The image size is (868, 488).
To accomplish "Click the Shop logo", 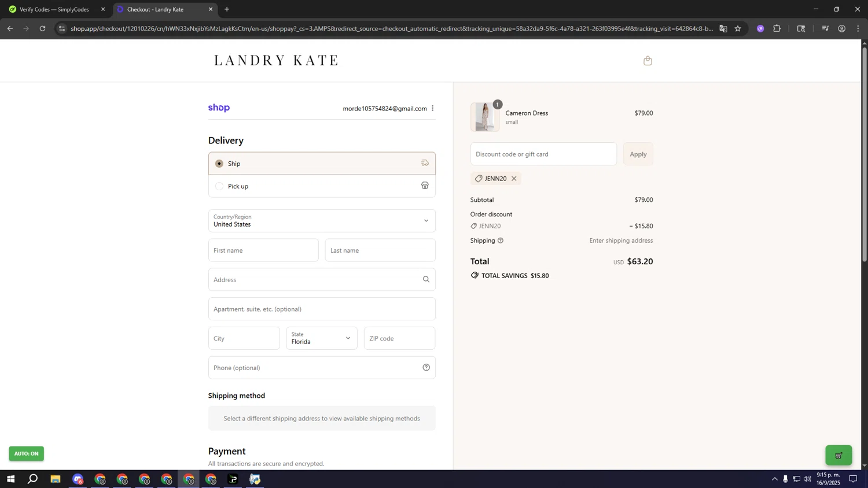I will point(219,108).
